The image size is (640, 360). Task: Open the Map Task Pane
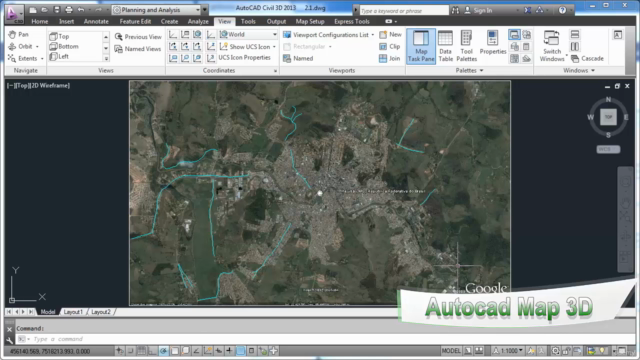click(421, 46)
